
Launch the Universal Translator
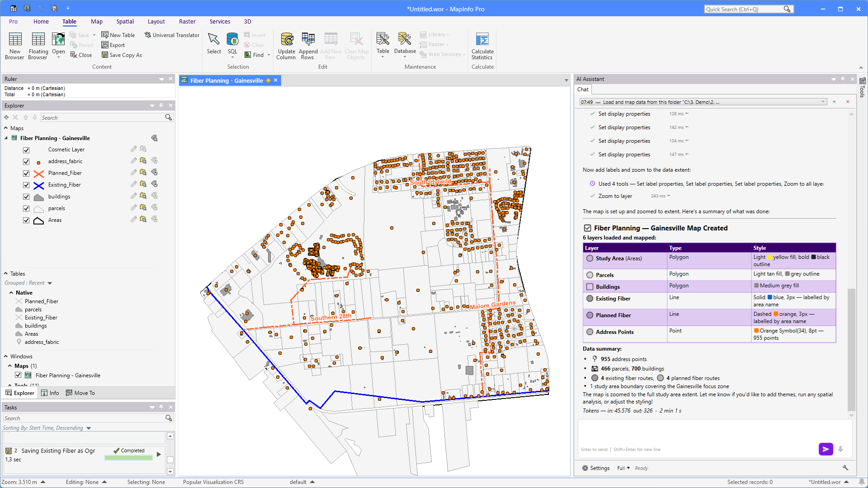(x=172, y=35)
